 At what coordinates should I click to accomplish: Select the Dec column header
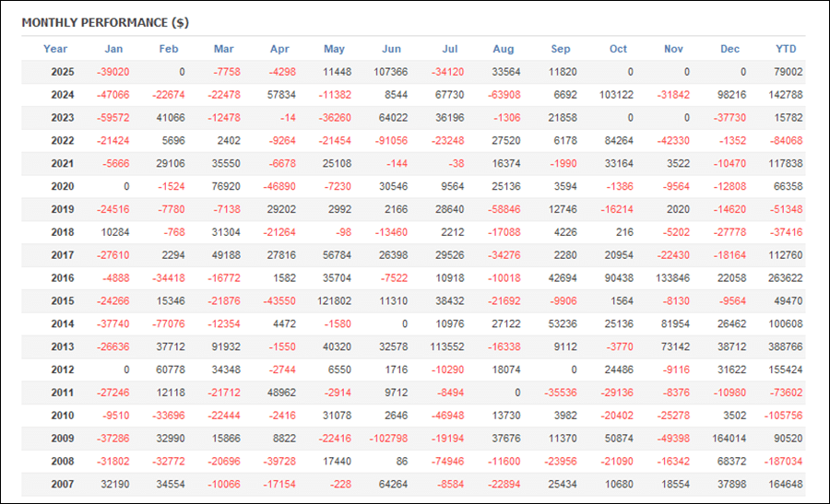[x=729, y=49]
